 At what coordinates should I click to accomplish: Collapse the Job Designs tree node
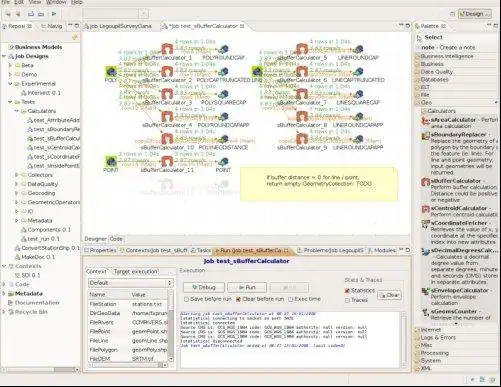(x=4, y=56)
